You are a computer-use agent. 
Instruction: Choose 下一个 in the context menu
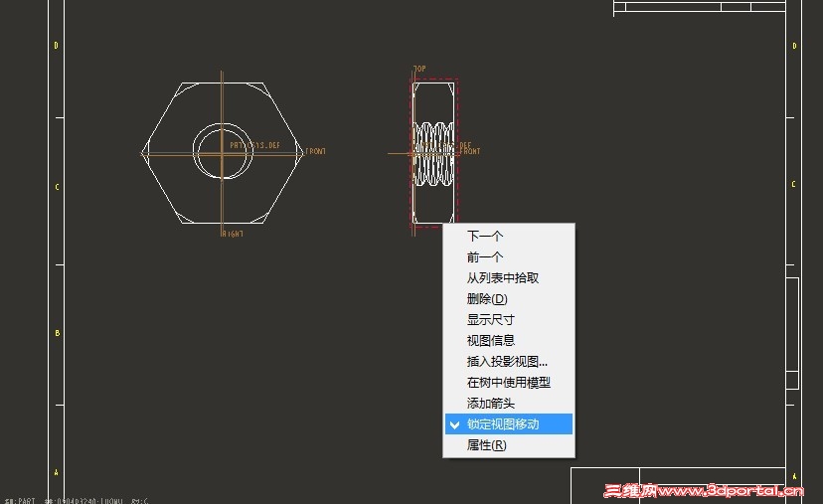coord(509,236)
